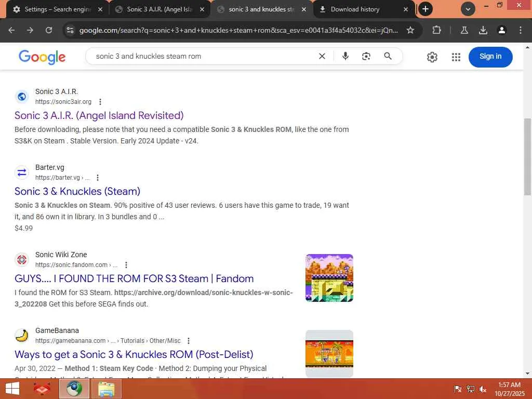Switch to the Settings – Search engine tab

click(x=57, y=9)
